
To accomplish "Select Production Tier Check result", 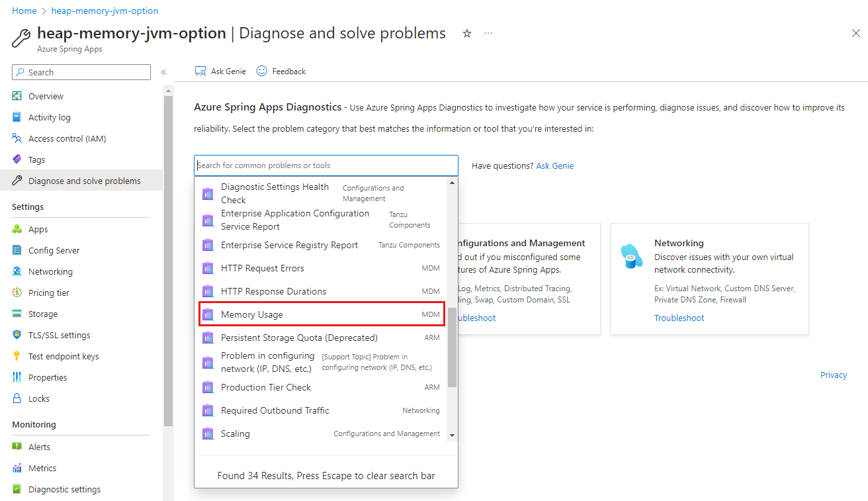I will click(322, 387).
